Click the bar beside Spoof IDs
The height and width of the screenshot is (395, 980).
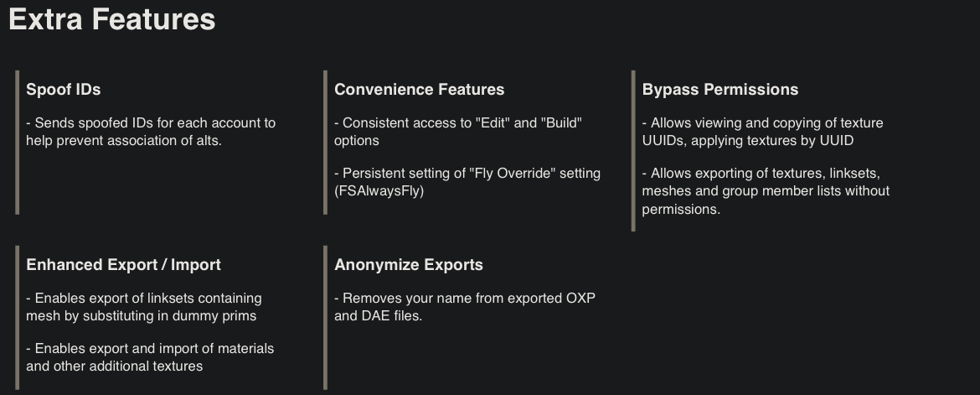pos(18,142)
